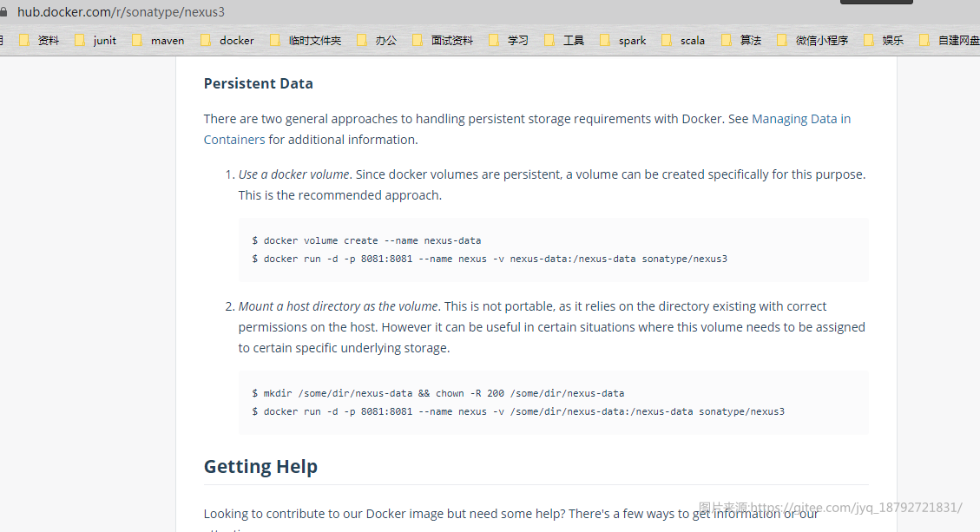This screenshot has width=980, height=532.
Task: Open the 自建网盘 bookmark folder
Action: point(950,41)
